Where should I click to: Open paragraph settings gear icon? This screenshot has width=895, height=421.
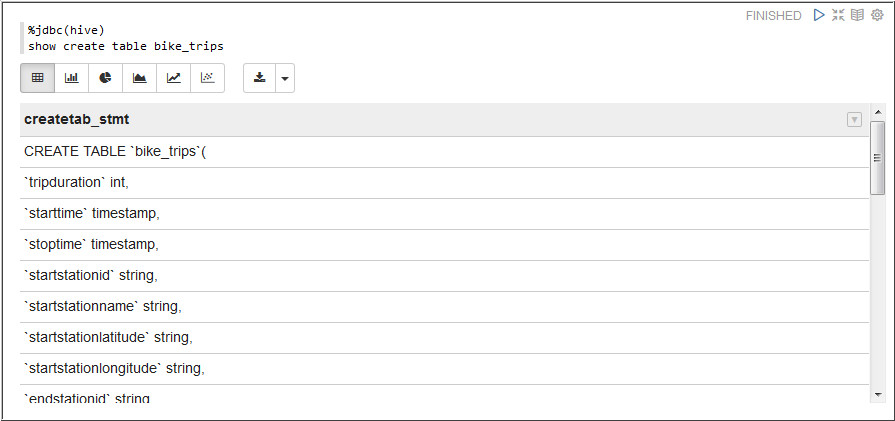(x=877, y=15)
